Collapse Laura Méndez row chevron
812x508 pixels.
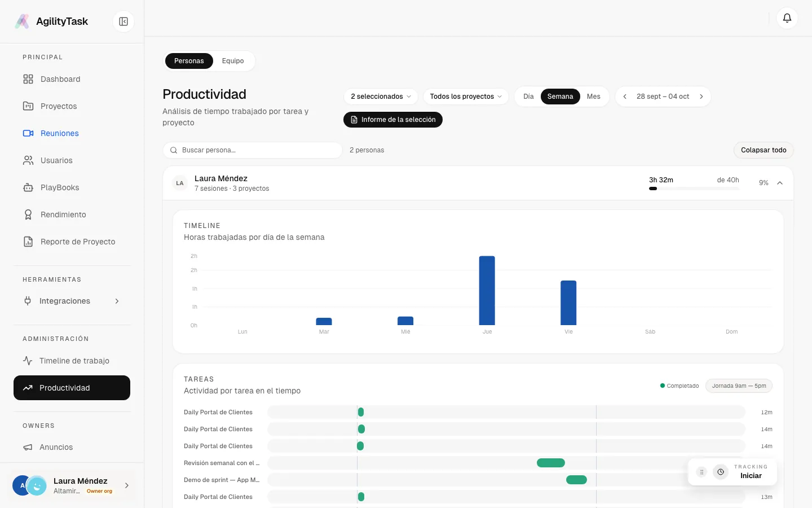point(780,183)
